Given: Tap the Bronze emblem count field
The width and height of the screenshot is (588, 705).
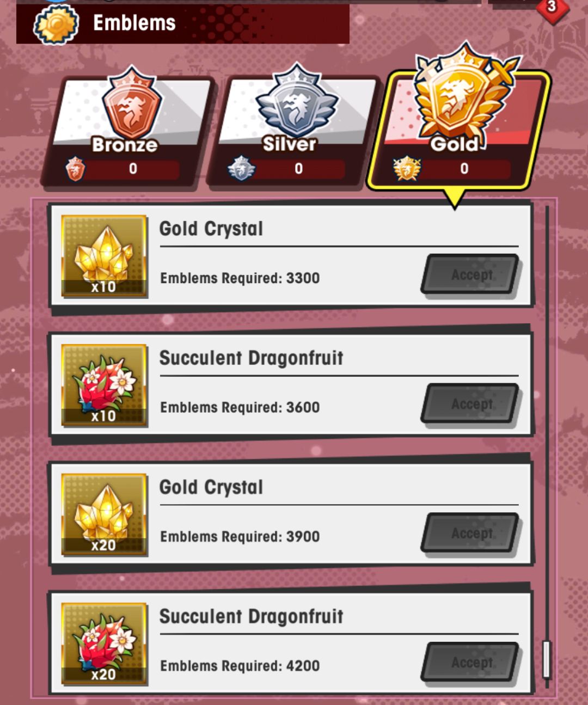Looking at the screenshot, I should coord(133,169).
